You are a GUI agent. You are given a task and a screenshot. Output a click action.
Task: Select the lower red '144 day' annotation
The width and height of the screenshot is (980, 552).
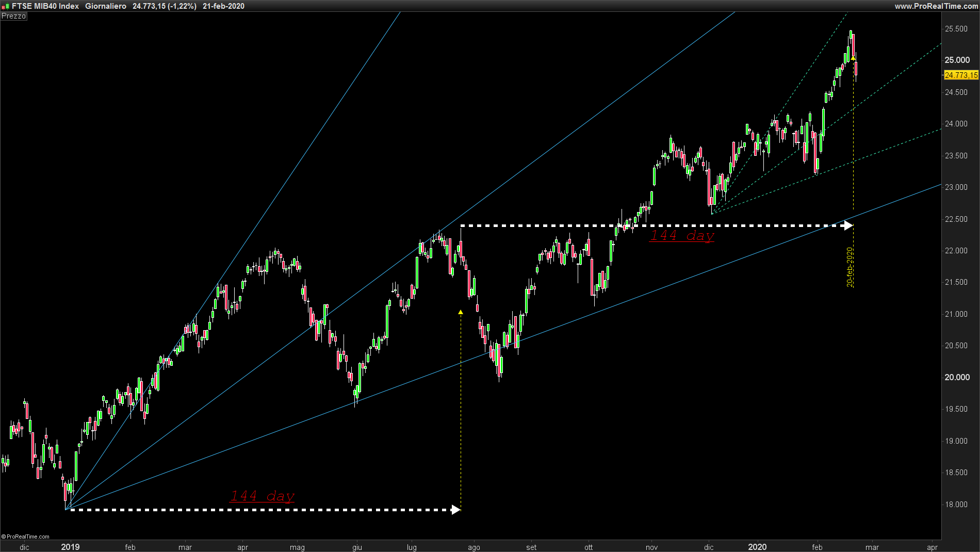click(x=263, y=496)
